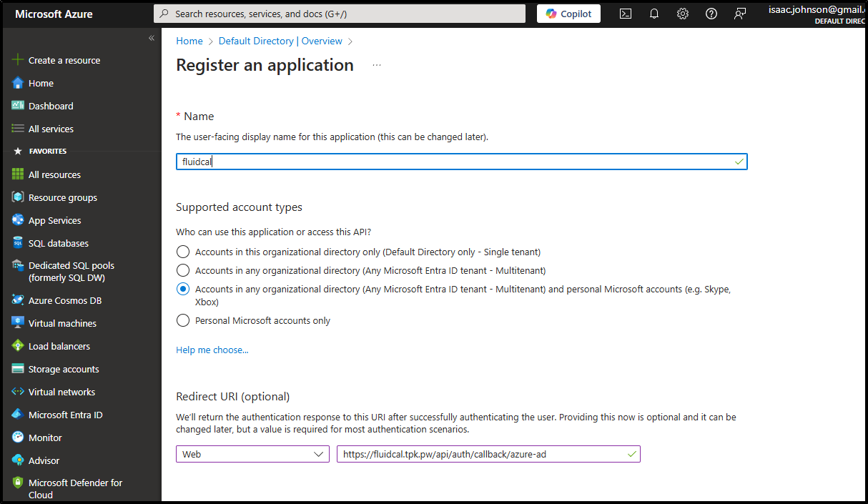Open the Web platform dropdown
Screen dimensions: 868x504
pos(252,454)
